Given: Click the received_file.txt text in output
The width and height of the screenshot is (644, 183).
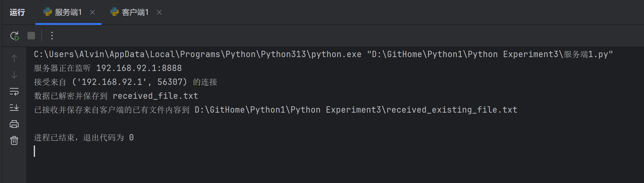Looking at the screenshot, I should [155, 96].
